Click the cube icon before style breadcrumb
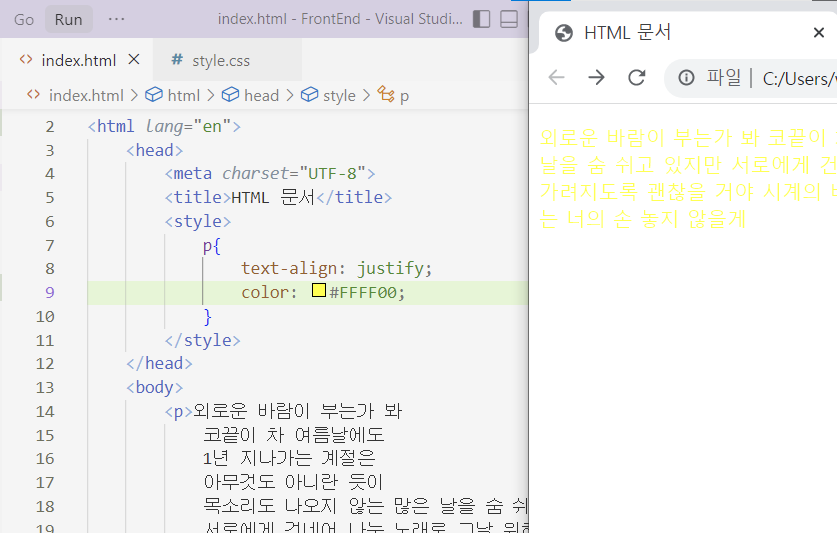 click(309, 95)
